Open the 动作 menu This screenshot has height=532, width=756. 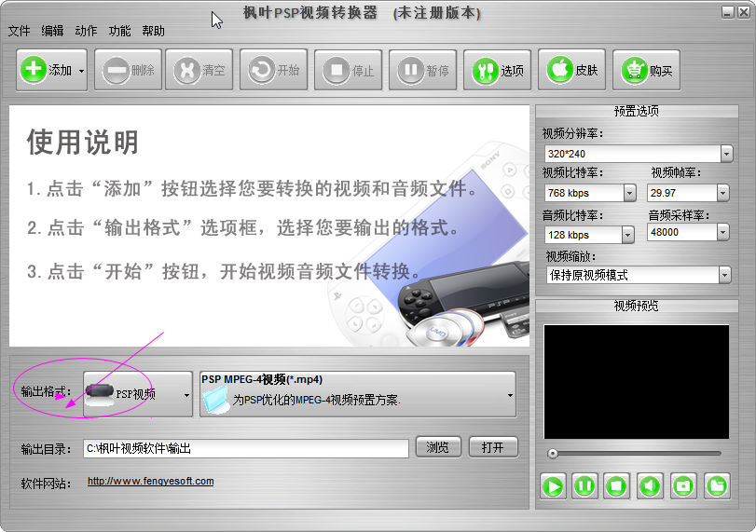coord(86,32)
